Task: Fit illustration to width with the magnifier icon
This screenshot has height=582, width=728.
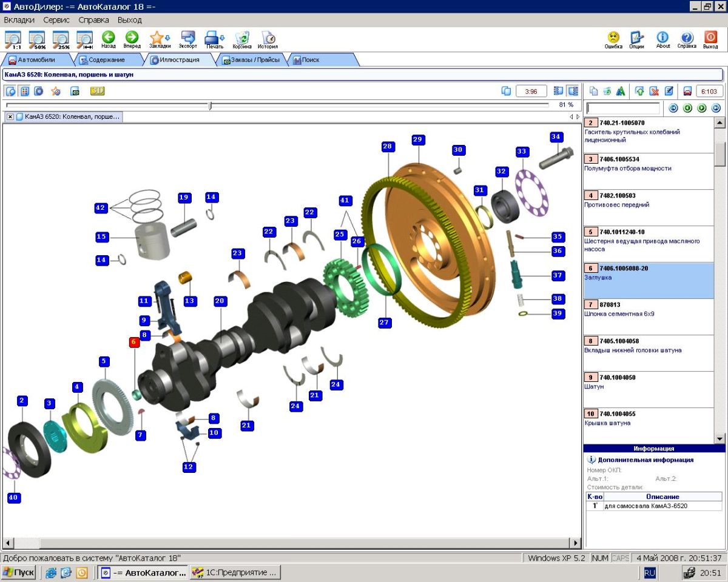Action: tap(84, 40)
